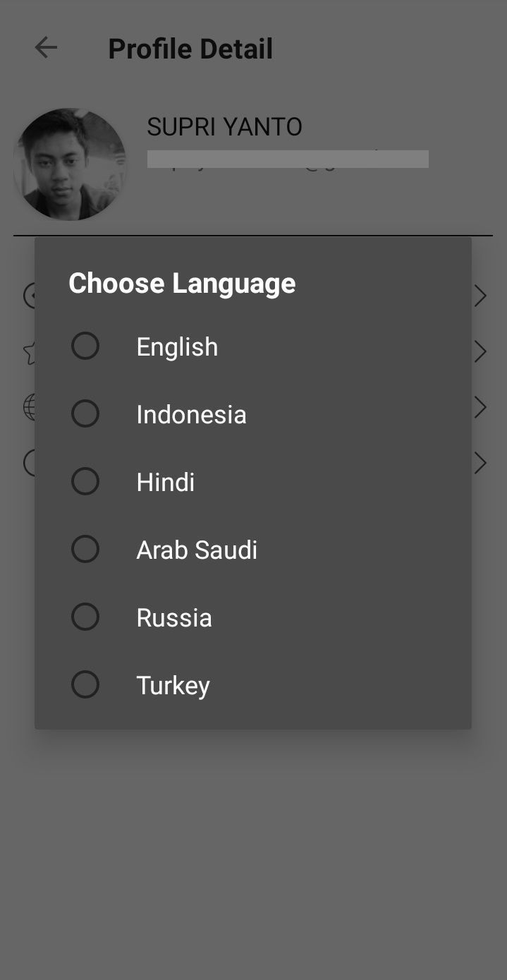
Task: Choose the English language label
Action: click(x=177, y=347)
